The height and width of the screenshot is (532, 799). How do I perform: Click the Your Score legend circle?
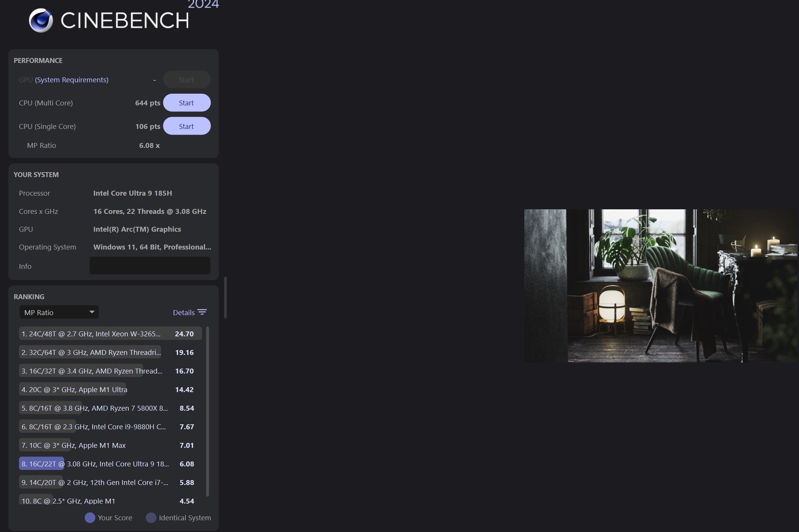point(90,518)
